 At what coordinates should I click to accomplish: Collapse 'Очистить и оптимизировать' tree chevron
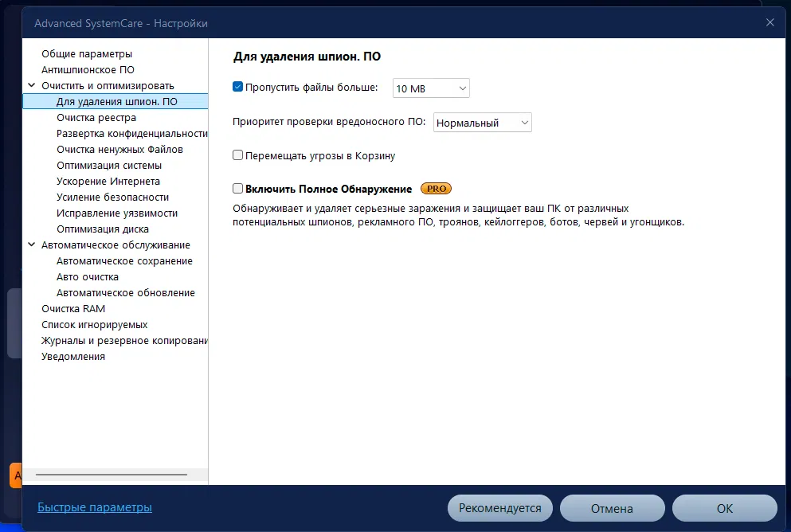31,85
